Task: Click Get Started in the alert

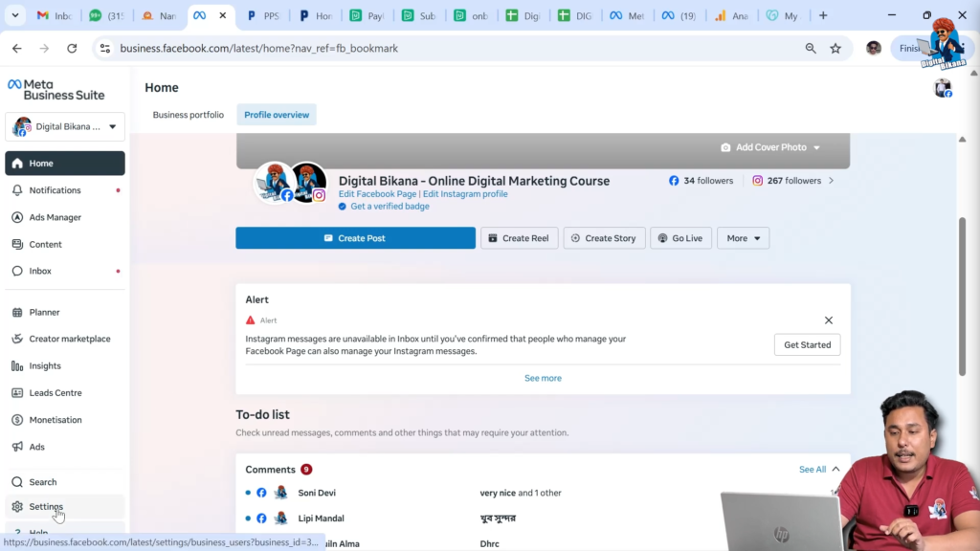Action: 808,344
